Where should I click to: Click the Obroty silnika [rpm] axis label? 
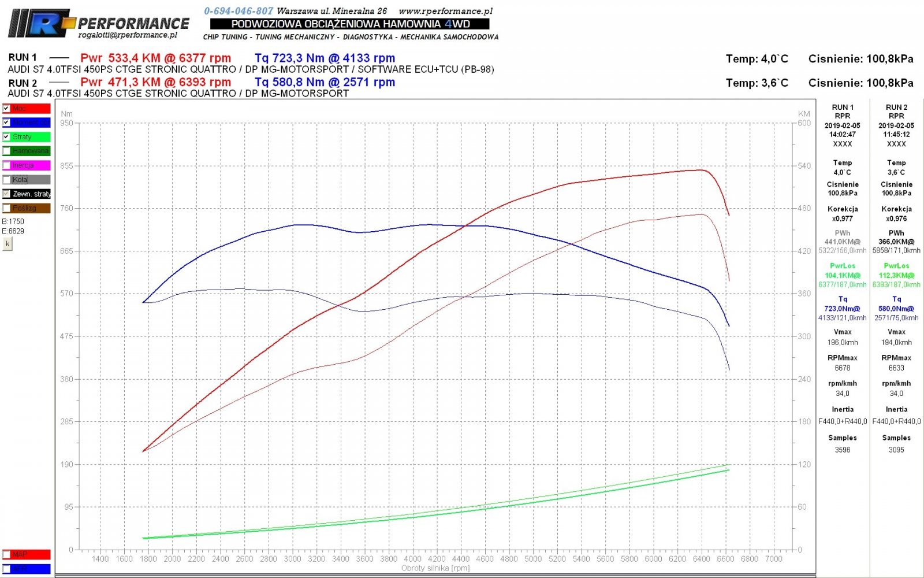coord(435,568)
